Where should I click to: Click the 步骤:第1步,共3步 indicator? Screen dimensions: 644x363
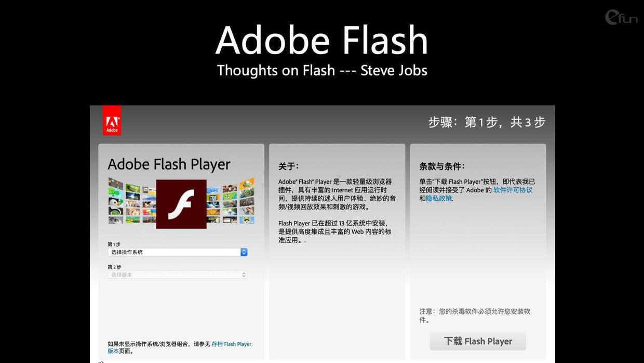coord(487,122)
